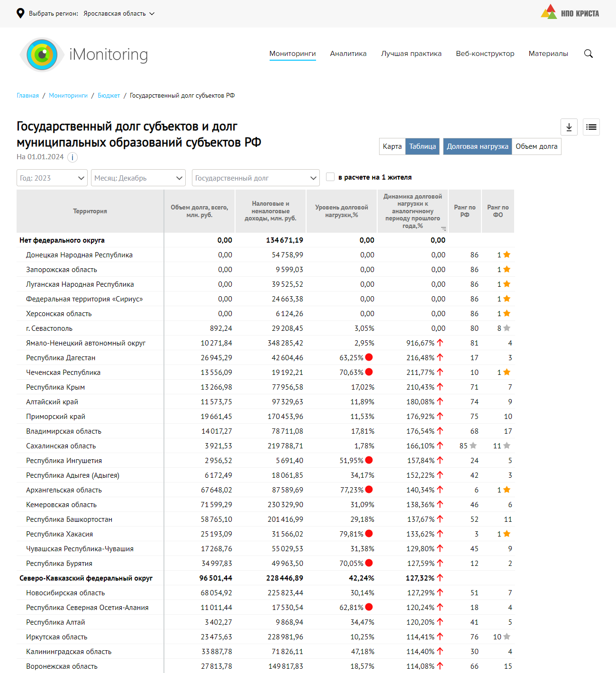The image size is (616, 673).
Task: Click the Территория column header
Action: pyautogui.click(x=90, y=211)
